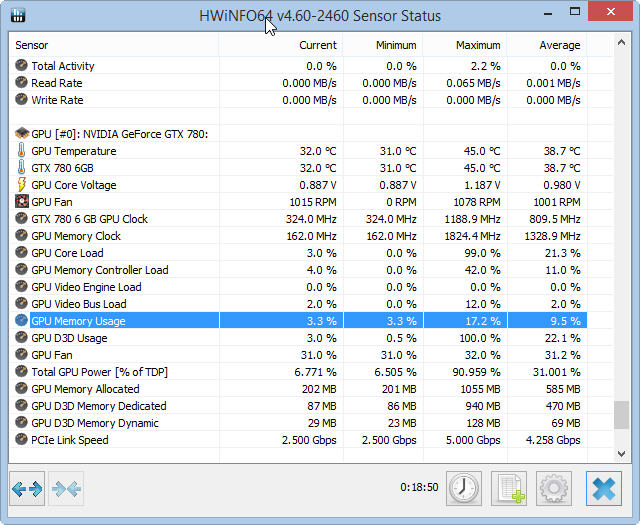
Task: Click the gauge icon beside GPU Video Engine Load
Action: pos(21,287)
